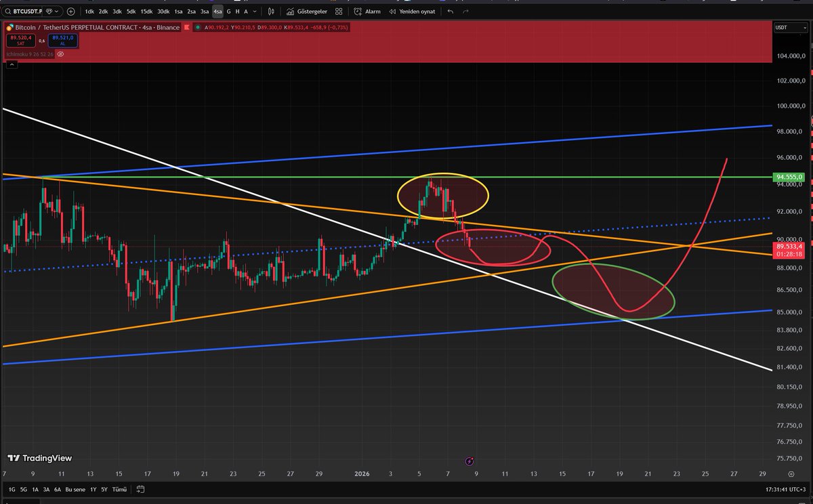The image size is (813, 504).
Task: Click the lightning event marker on time axis
Action: click(470, 461)
